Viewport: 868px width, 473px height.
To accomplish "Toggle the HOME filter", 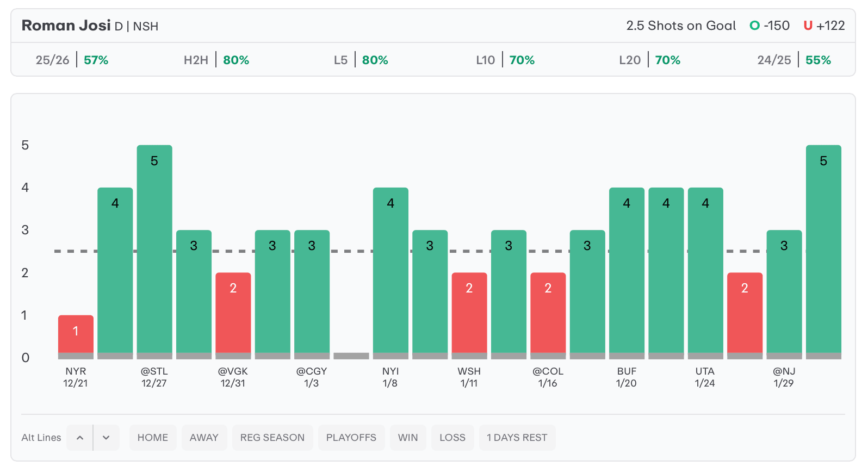I will [x=153, y=438].
